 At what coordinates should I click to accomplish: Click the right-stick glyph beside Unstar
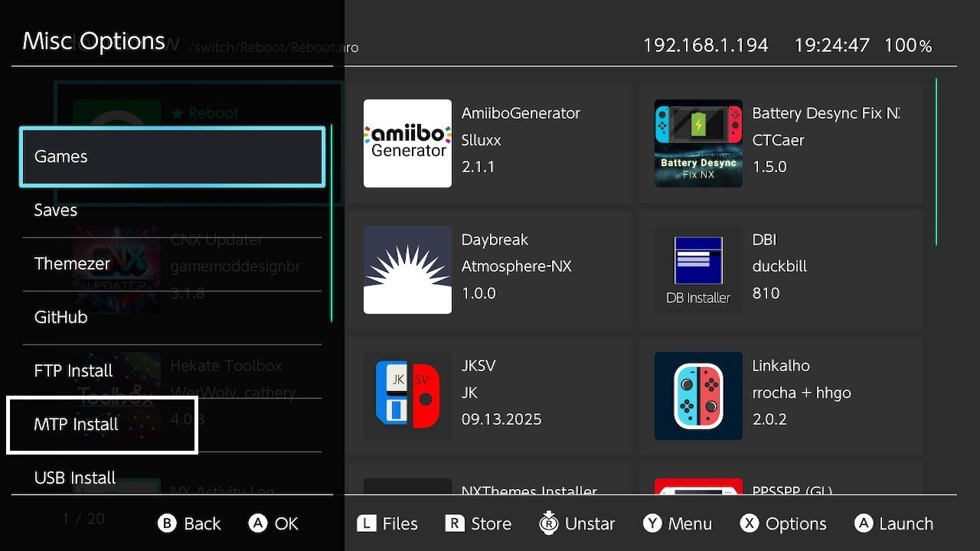pos(549,522)
